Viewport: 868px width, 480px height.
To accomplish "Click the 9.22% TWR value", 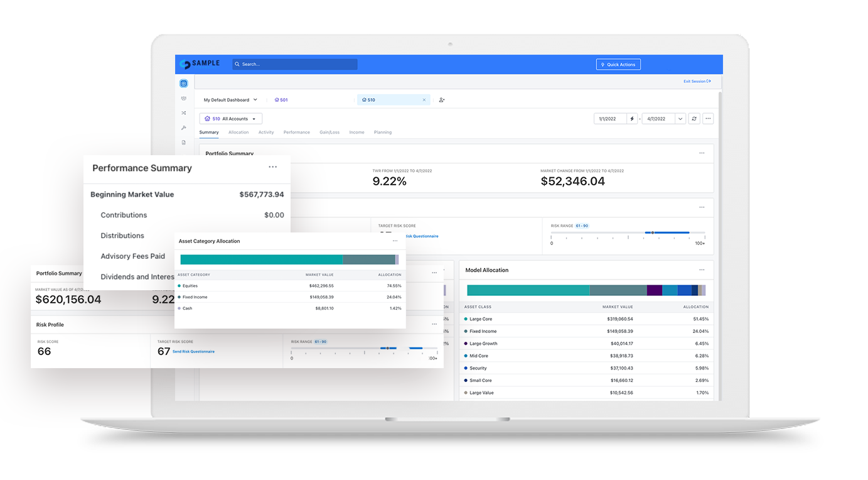I will point(389,182).
